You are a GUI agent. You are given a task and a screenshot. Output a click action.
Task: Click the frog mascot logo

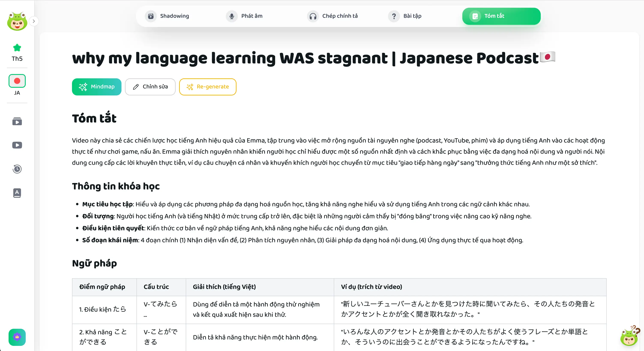point(17,21)
